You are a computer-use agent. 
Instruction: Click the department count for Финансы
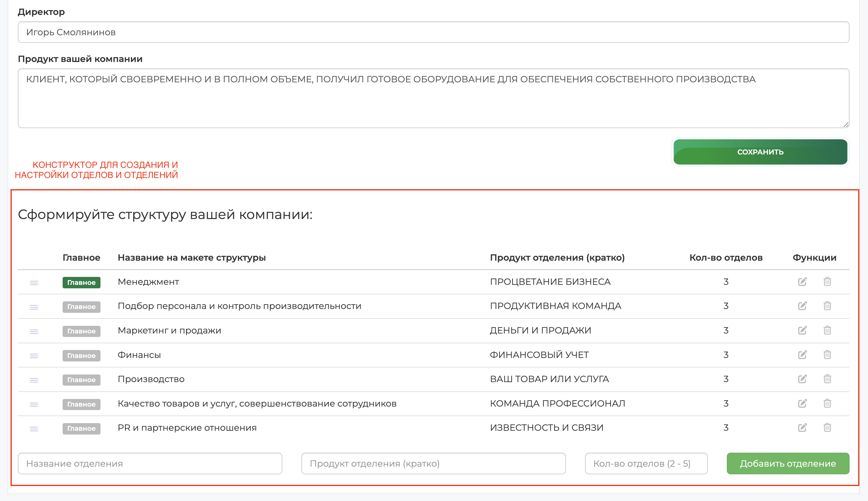point(726,355)
